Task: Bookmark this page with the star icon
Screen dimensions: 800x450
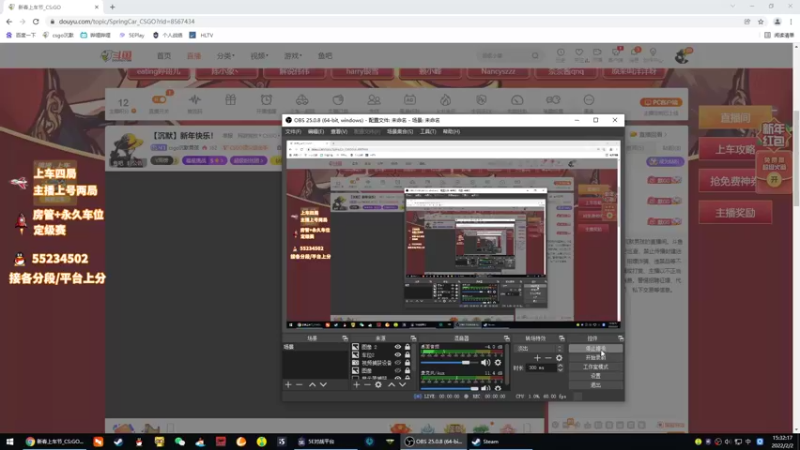Action: 761,21
